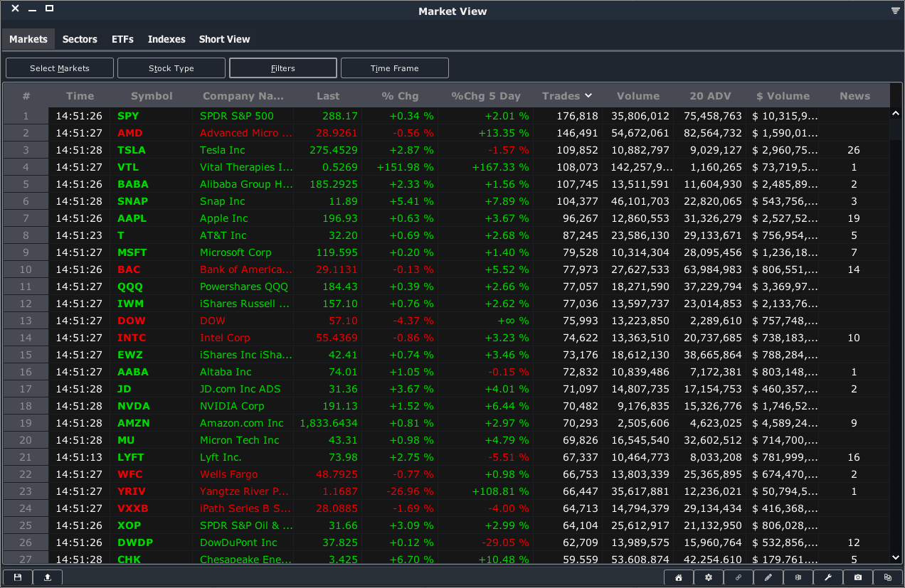Screen dimensions: 905x588
Task: Click the news count 14 for BAC
Action: tap(854, 269)
